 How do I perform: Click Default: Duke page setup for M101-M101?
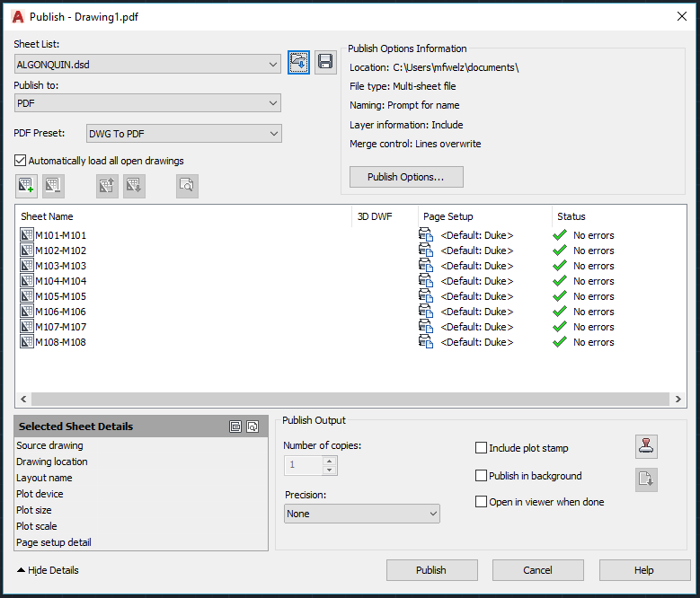pyautogui.click(x=477, y=235)
